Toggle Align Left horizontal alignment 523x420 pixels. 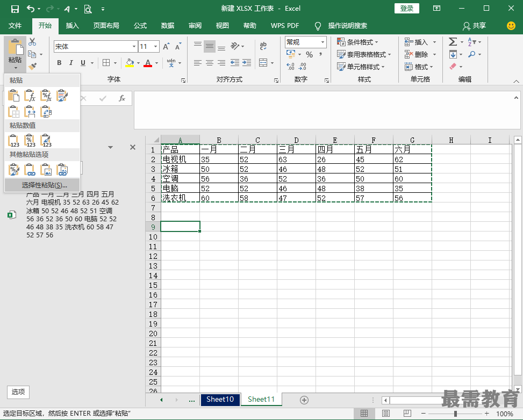tap(198, 63)
